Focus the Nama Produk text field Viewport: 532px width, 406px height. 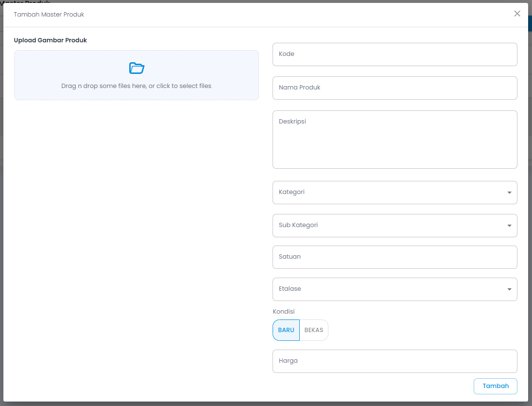395,88
